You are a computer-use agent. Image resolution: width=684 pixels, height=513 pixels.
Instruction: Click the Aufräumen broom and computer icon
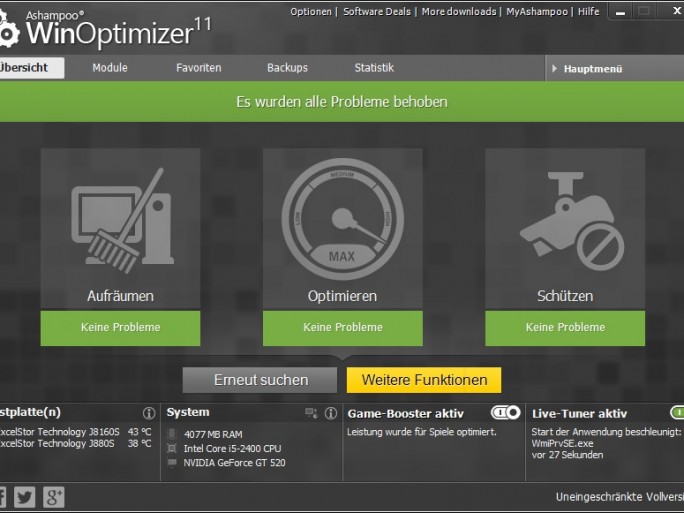pos(122,220)
